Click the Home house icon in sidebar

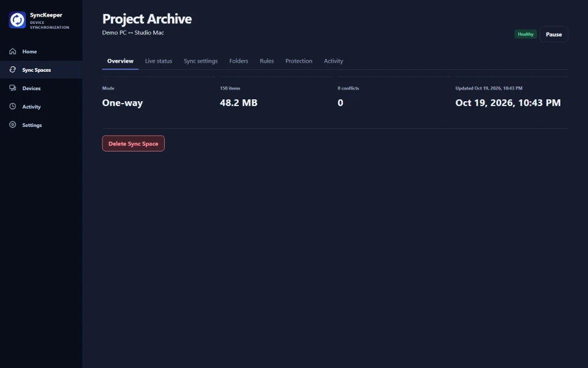tap(13, 51)
